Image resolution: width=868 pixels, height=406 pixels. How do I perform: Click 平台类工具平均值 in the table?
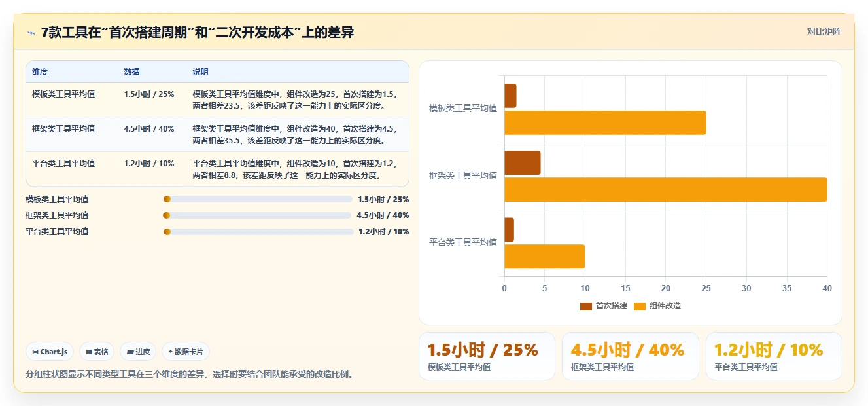click(x=63, y=164)
